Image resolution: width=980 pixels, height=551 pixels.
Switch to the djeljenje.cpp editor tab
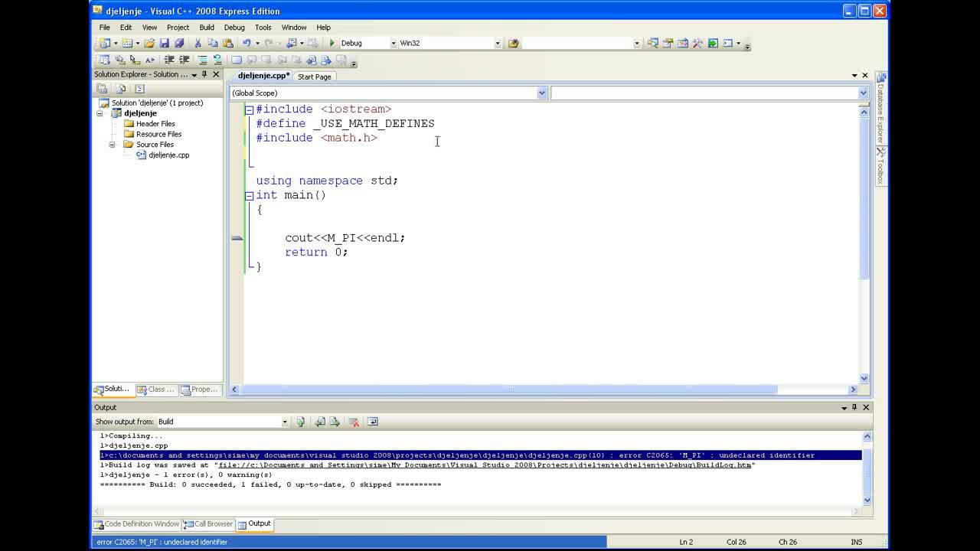click(x=263, y=76)
